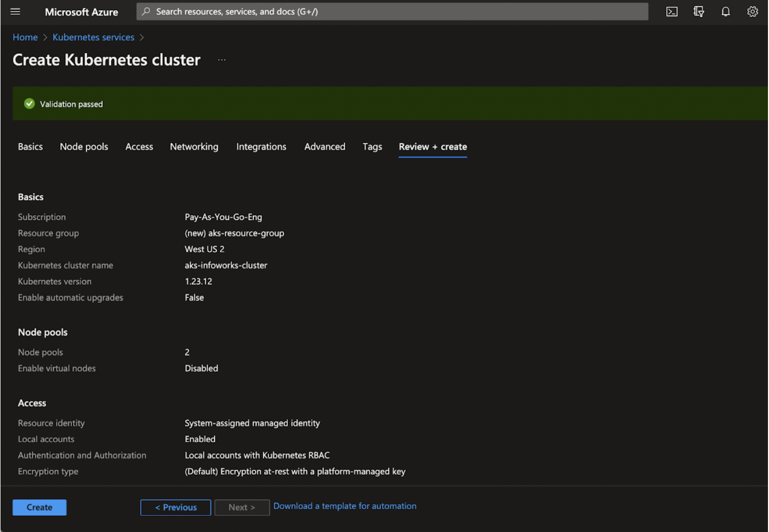Open the hamburger portal menu
The height and width of the screenshot is (532, 769).
[16, 11]
